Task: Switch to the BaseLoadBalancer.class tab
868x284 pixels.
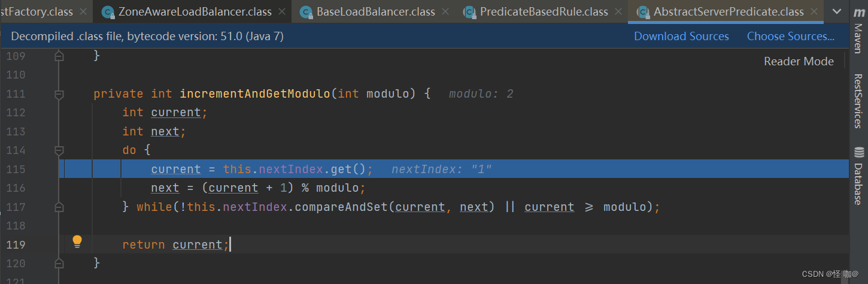Action: [375, 11]
